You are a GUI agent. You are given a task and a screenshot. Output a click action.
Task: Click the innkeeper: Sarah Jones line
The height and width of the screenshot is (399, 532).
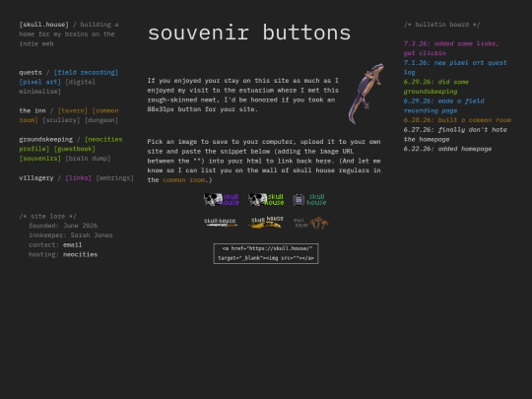[71, 235]
